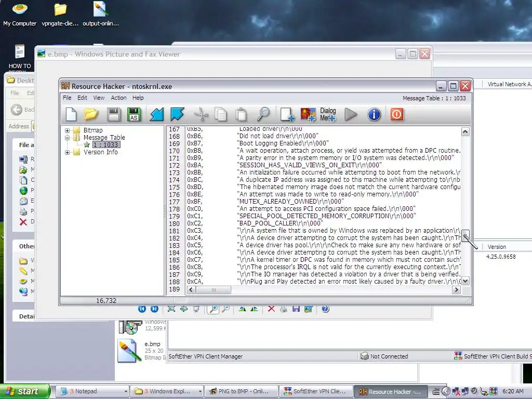This screenshot has width=532, height=399.
Task: Click Previous Image in Picture Viewer toolbar
Action: click(142, 309)
